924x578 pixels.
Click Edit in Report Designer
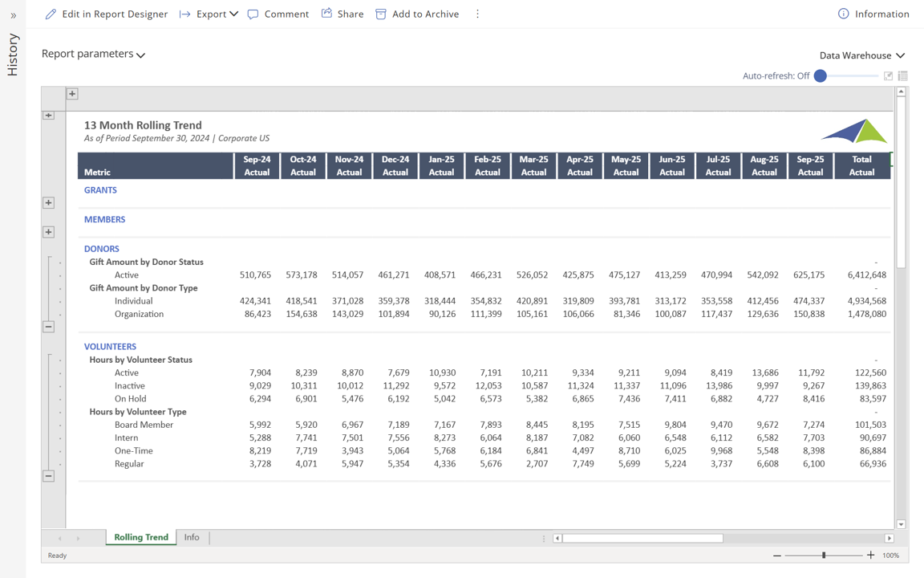click(x=107, y=14)
